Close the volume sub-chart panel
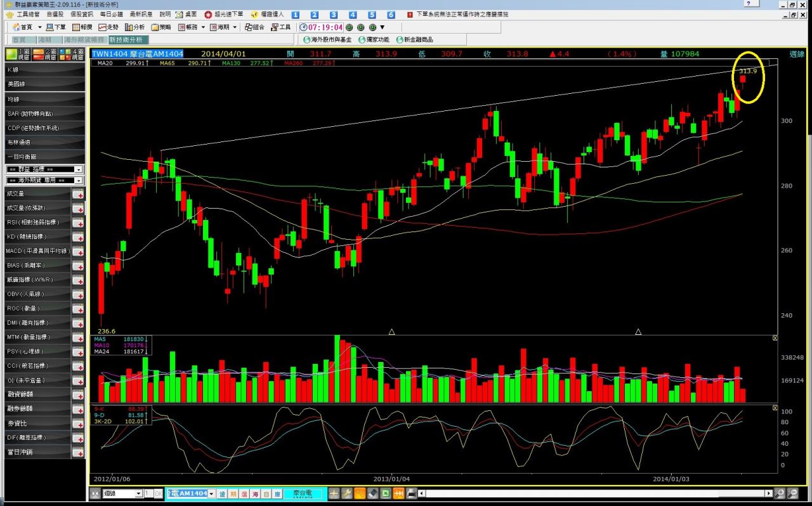812x506 pixels. tap(775, 339)
